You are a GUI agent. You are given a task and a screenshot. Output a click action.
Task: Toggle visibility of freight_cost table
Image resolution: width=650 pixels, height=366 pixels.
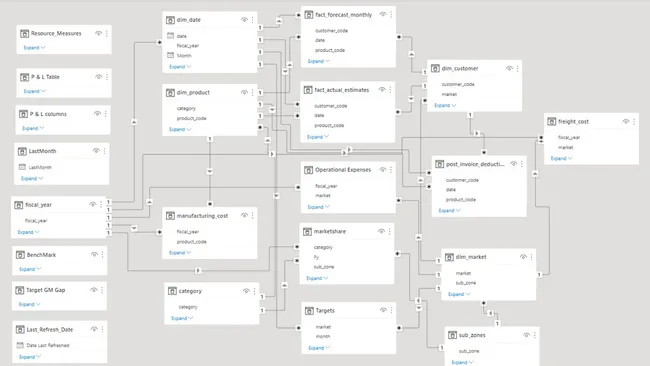click(x=626, y=121)
